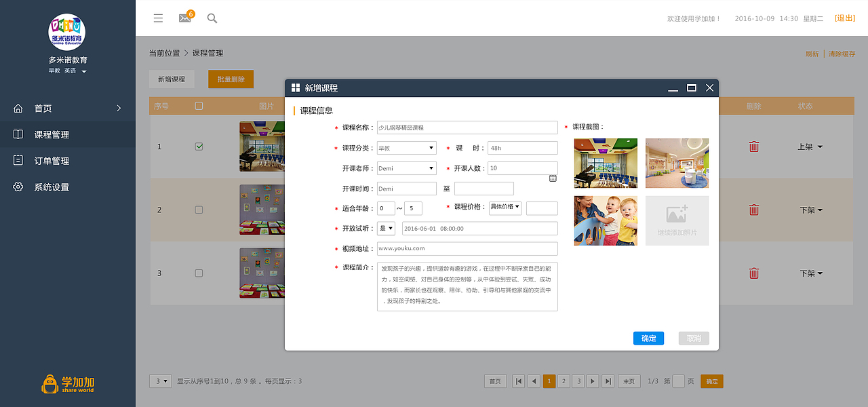
Task: Click the 清除缓存 link at top right
Action: pyautogui.click(x=842, y=53)
